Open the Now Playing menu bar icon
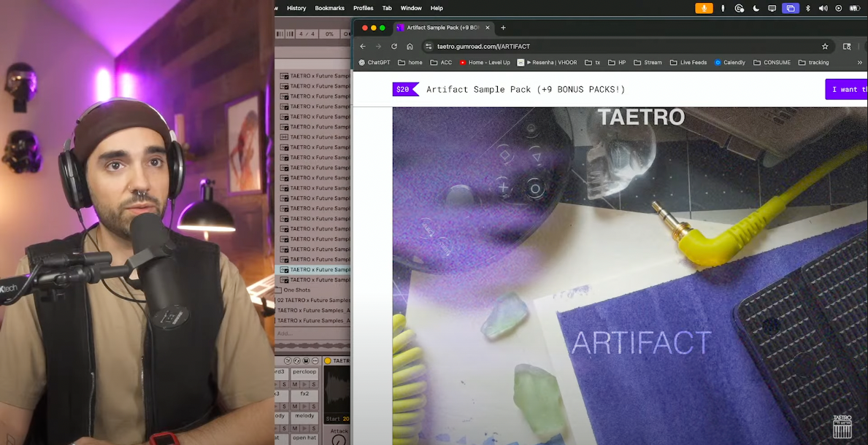The height and width of the screenshot is (445, 868). [x=839, y=8]
